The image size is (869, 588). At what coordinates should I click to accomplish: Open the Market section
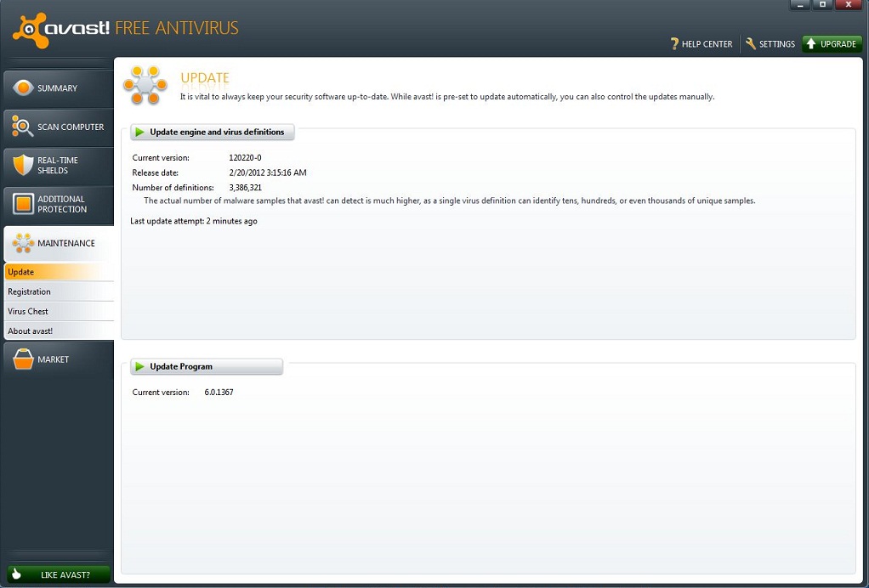(x=58, y=359)
